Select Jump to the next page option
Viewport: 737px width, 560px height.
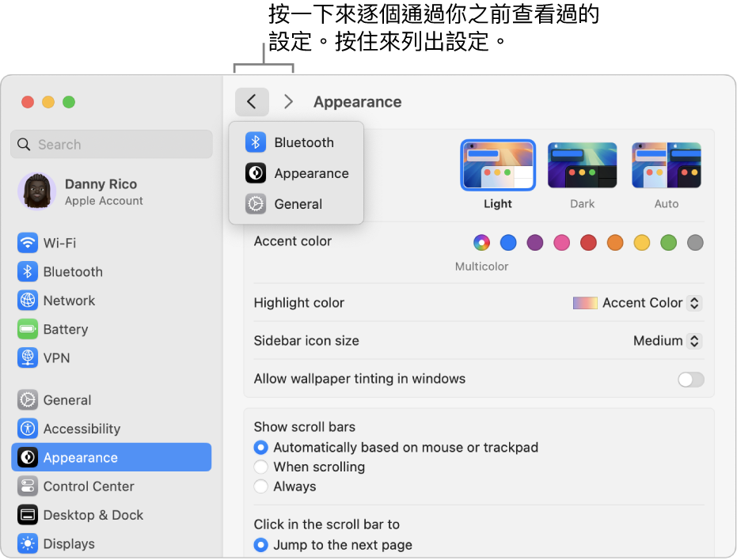click(x=261, y=545)
